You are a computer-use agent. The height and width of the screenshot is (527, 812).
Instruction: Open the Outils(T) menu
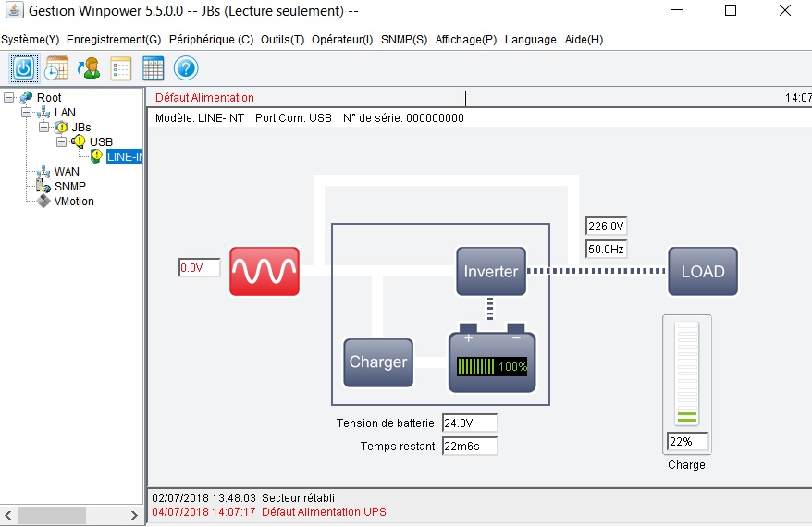282,40
